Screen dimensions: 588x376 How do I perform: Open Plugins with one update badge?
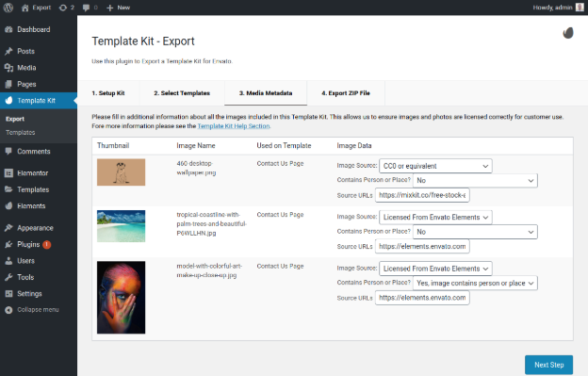28,244
